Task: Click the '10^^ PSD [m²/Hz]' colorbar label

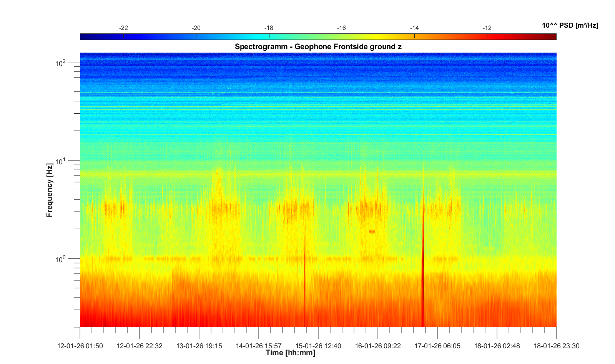Action: click(x=570, y=26)
